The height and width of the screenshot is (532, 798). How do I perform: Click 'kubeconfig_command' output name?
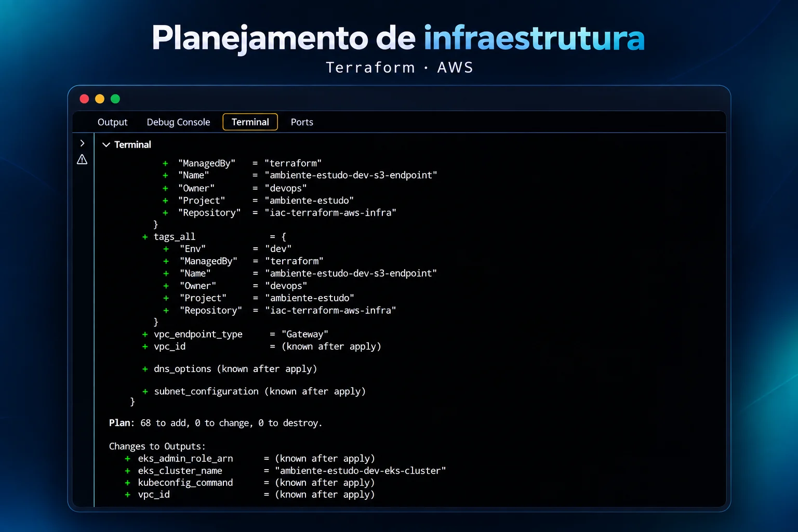point(185,483)
